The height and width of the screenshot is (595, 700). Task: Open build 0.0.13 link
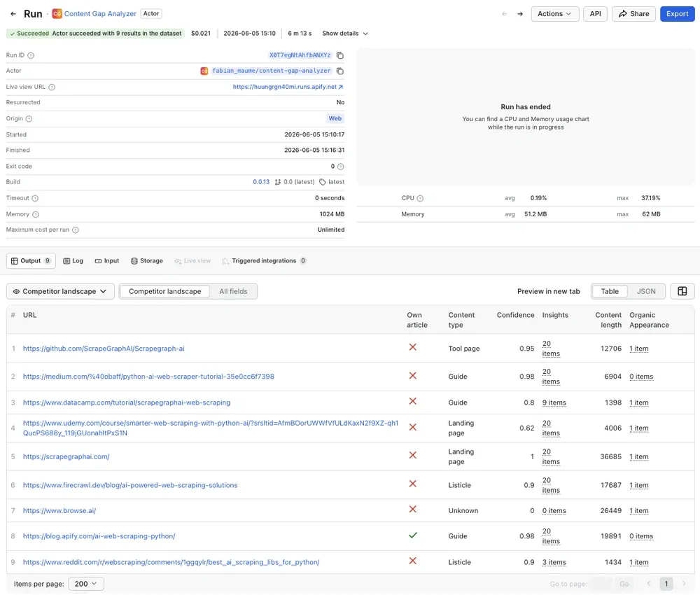pos(261,182)
